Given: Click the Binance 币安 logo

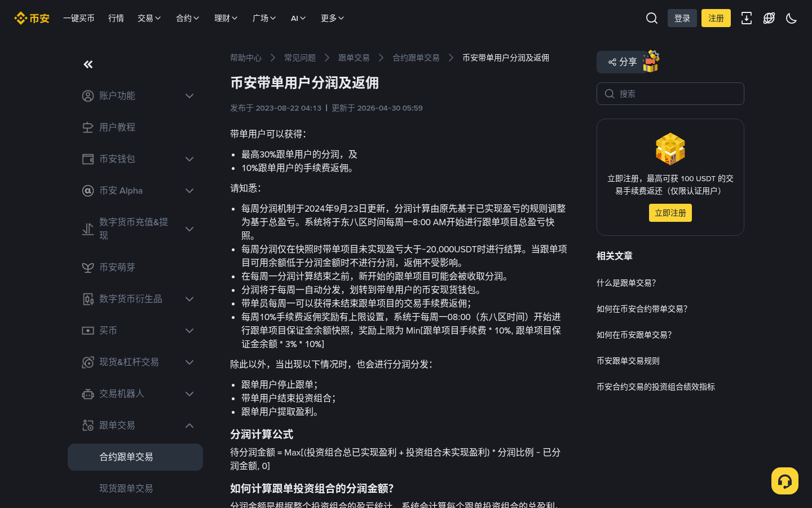Looking at the screenshot, I should click(32, 18).
